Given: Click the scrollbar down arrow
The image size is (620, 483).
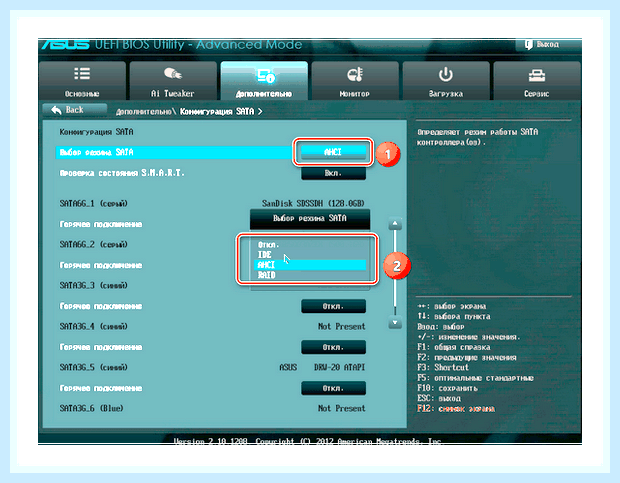Looking at the screenshot, I should click(395, 323).
